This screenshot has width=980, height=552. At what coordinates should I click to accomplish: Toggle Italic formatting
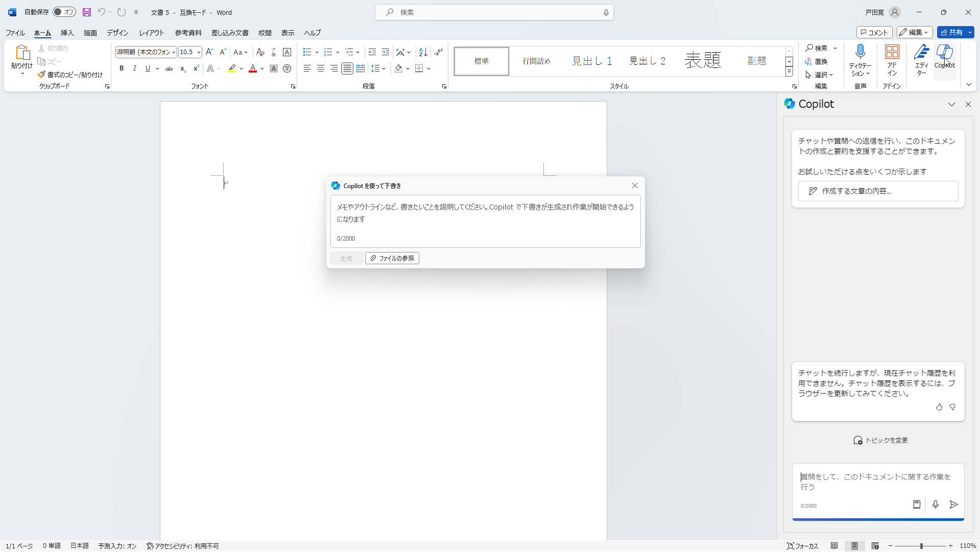[x=135, y=68]
